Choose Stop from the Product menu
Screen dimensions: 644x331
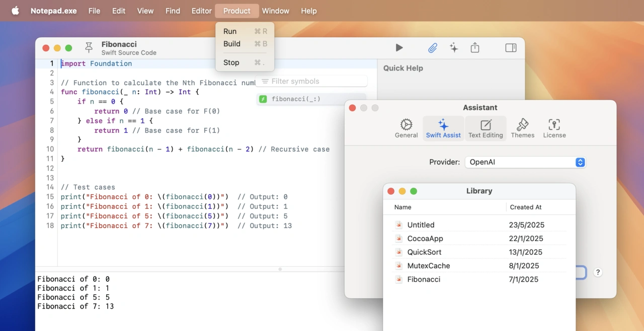(x=231, y=62)
